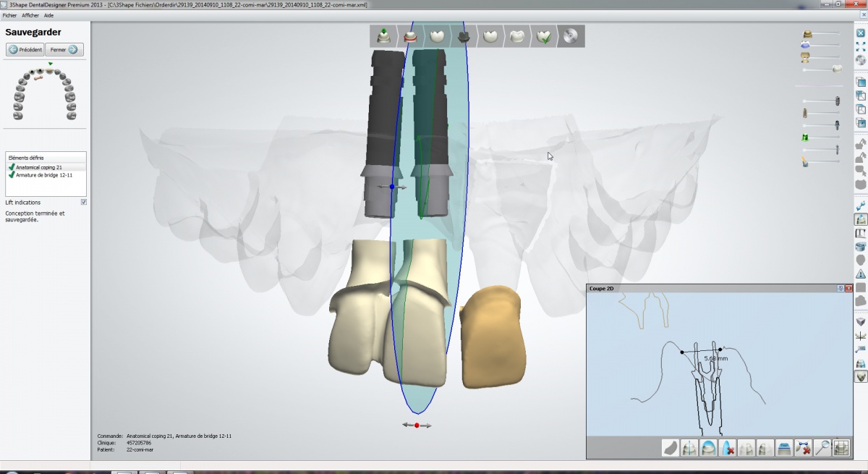Screen dimensions: 868x474
Task: Open the dark abutment workflow step
Action: [x=464, y=36]
